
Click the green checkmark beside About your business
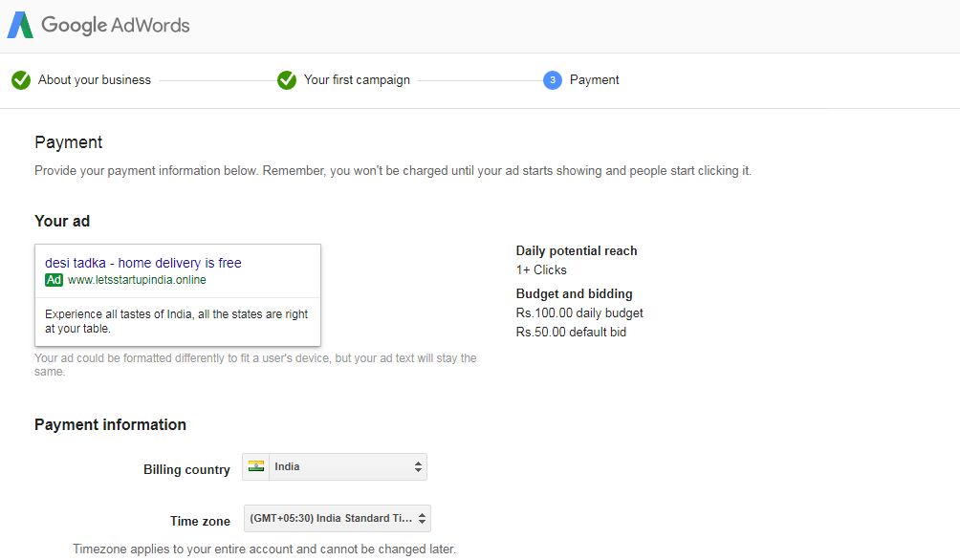[x=21, y=80]
